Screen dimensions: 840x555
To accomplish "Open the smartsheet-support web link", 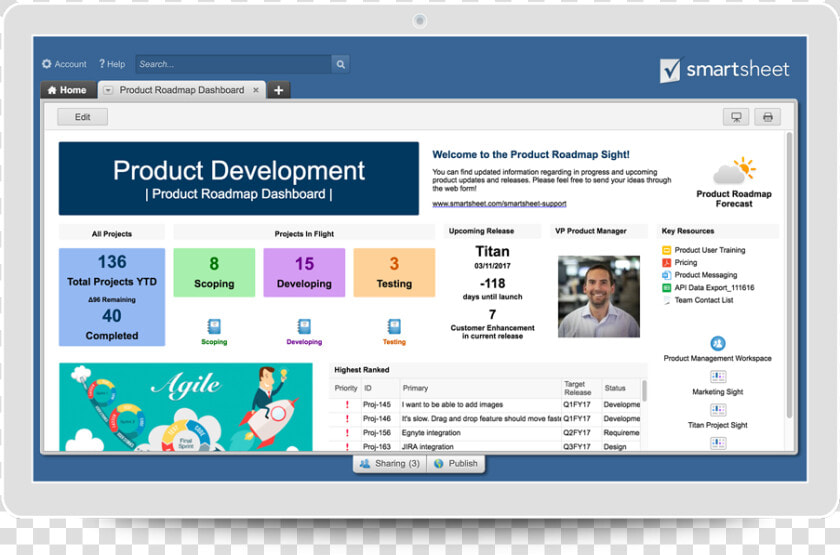I will [x=499, y=204].
